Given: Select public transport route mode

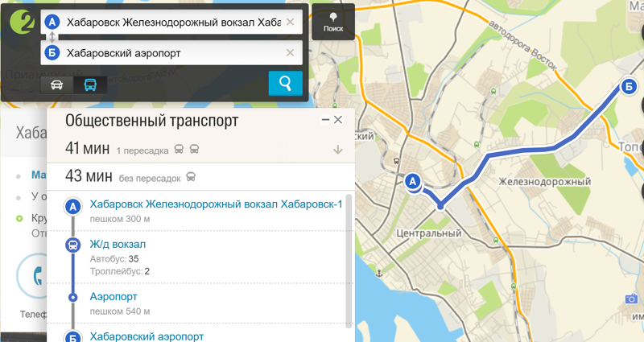Looking at the screenshot, I should click(90, 84).
